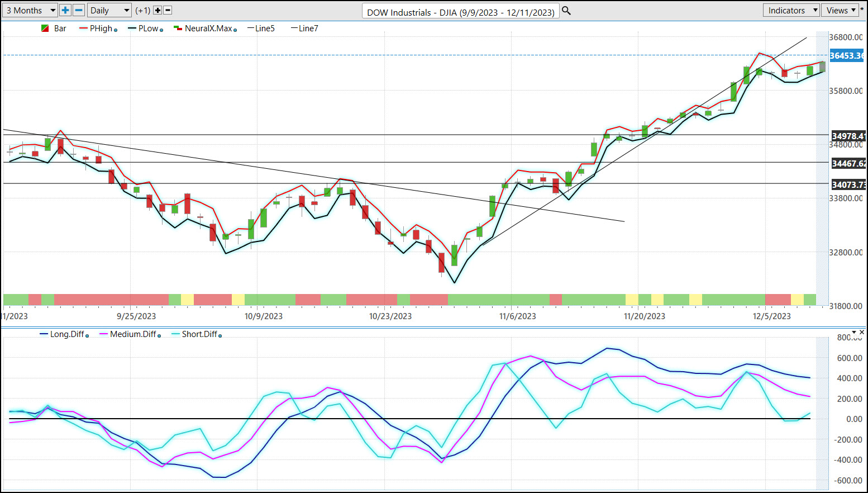868x493 pixels.
Task: Open the Indicators dropdown menu
Action: [791, 10]
